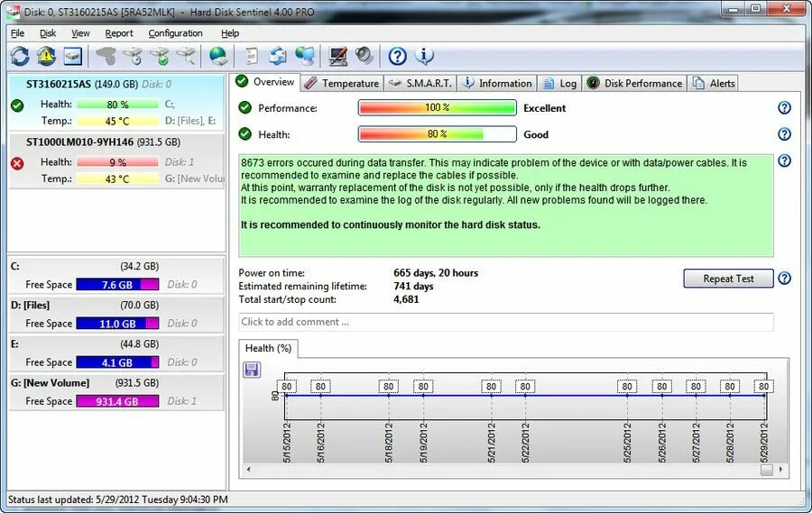The width and height of the screenshot is (812, 513).
Task: Click the 5/15/2012 data point on graph
Action: [x=286, y=395]
